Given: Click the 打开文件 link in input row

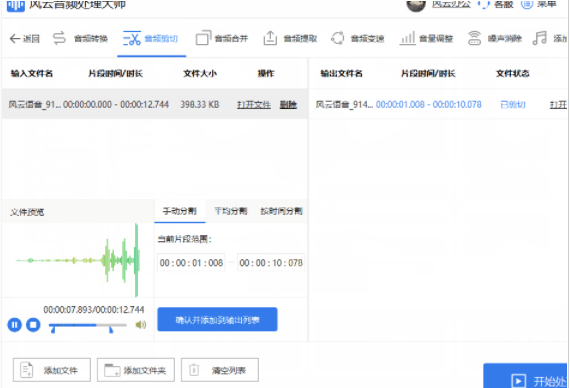Looking at the screenshot, I should [x=254, y=105].
